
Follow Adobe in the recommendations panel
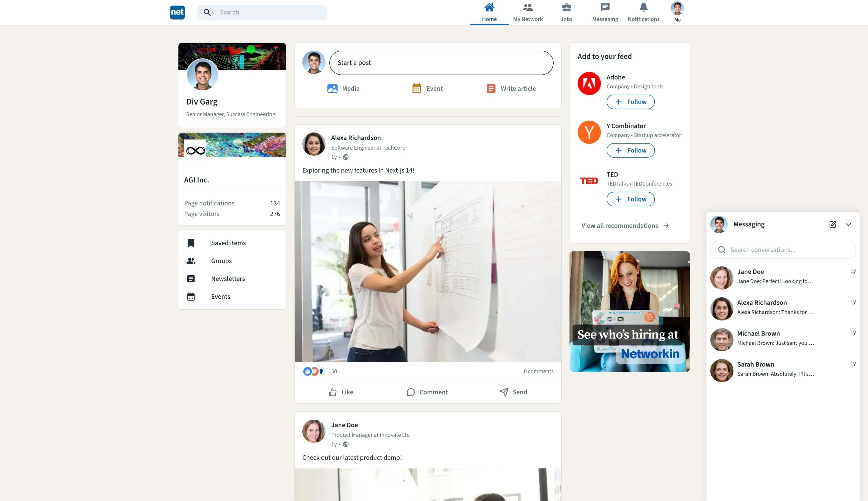pos(630,102)
